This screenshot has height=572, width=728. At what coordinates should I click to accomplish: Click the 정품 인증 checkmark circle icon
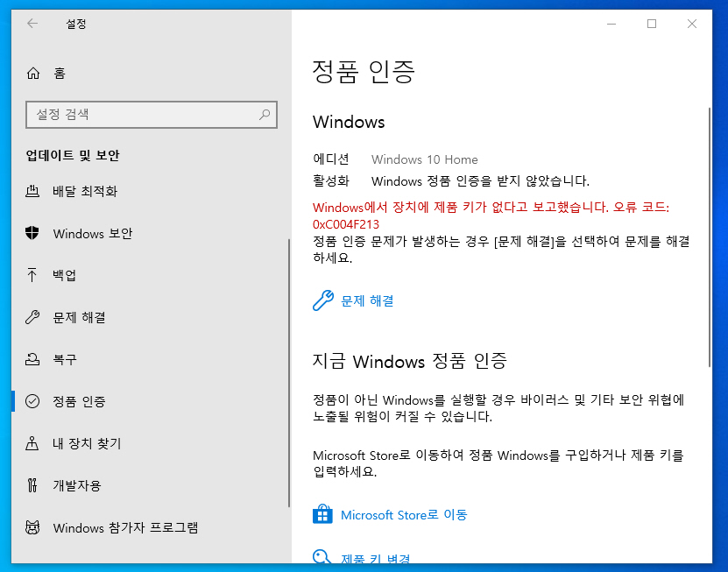tap(32, 401)
